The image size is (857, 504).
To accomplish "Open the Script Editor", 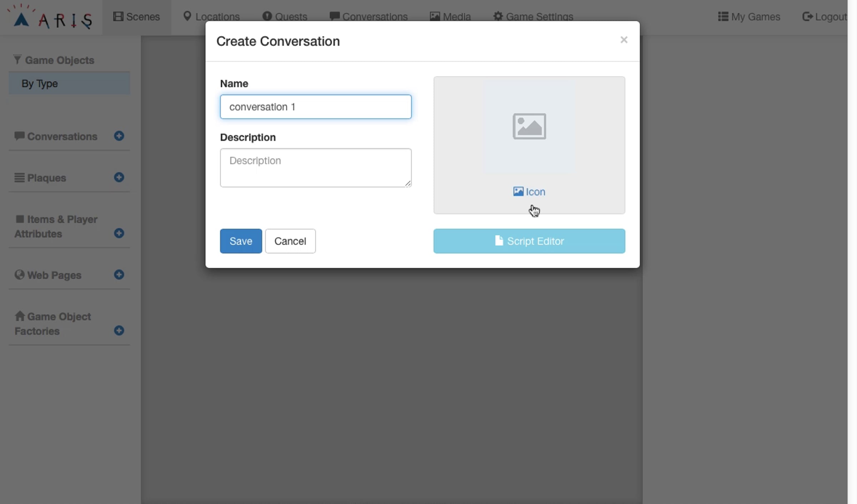I will pyautogui.click(x=529, y=241).
